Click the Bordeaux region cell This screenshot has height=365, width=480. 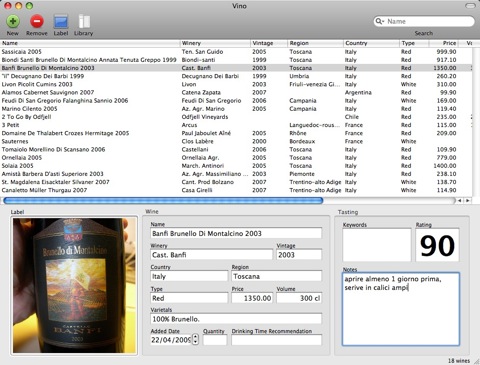pyautogui.click(x=302, y=141)
